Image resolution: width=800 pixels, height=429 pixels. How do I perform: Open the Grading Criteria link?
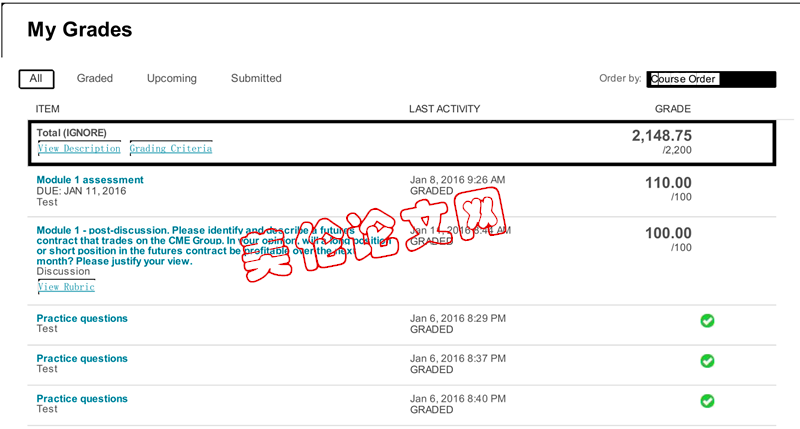coord(171,148)
